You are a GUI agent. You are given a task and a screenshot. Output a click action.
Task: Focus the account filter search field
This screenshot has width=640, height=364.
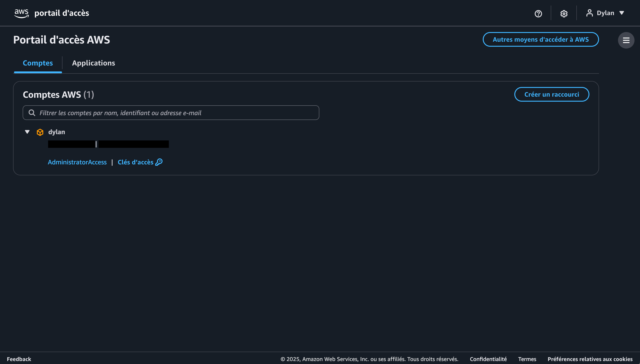pyautogui.click(x=171, y=113)
